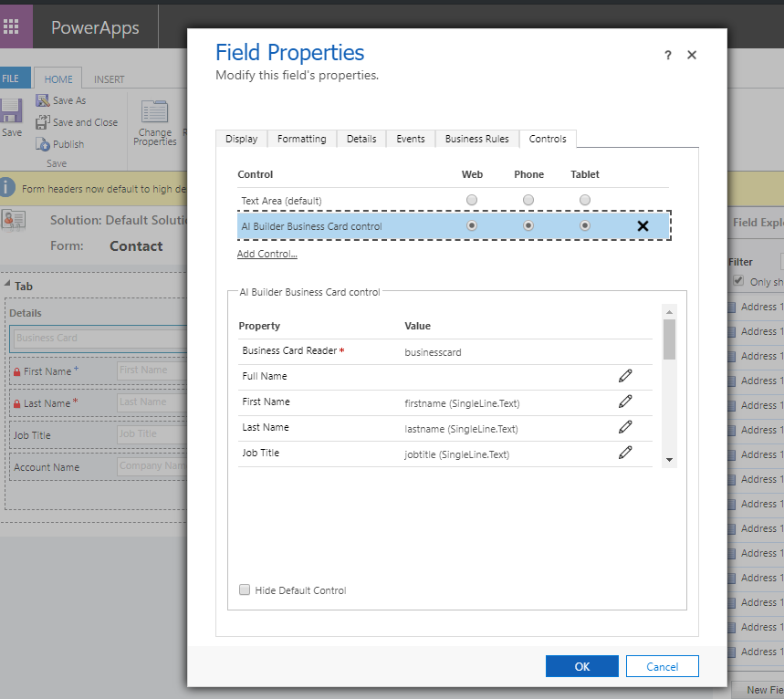The image size is (784, 699).
Task: Open the INSERT ribbon tab
Action: [x=109, y=78]
